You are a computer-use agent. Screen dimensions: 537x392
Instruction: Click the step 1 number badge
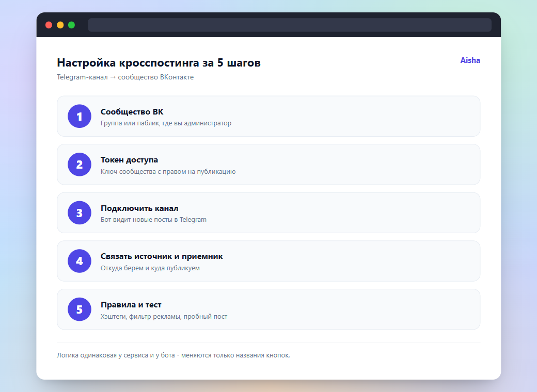[x=80, y=116]
